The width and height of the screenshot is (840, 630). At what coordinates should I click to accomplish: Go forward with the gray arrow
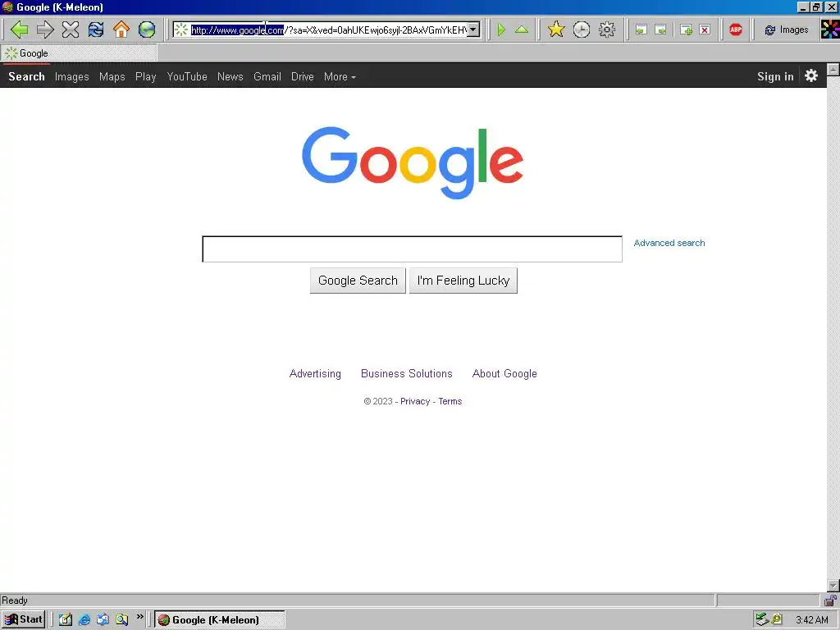(x=45, y=30)
